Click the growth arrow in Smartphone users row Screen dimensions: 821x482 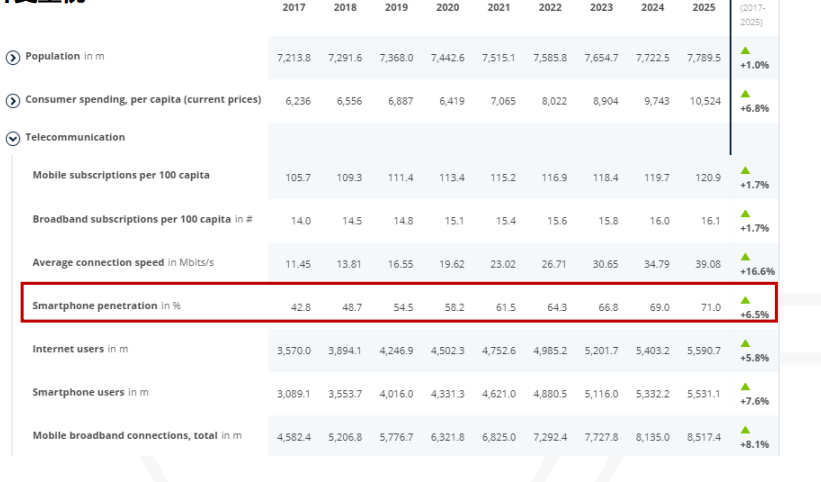click(x=745, y=386)
